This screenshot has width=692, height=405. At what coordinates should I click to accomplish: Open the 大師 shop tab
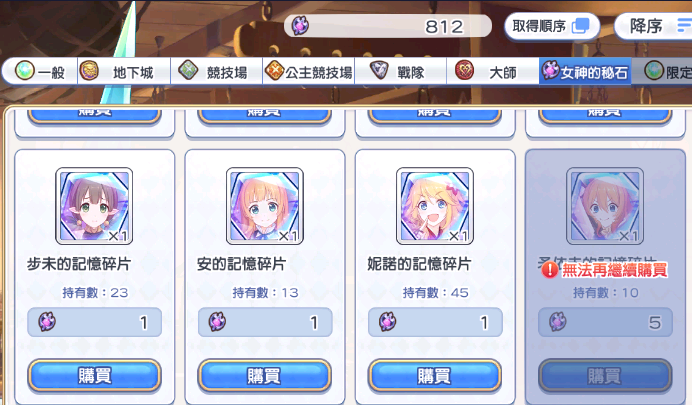[493, 71]
